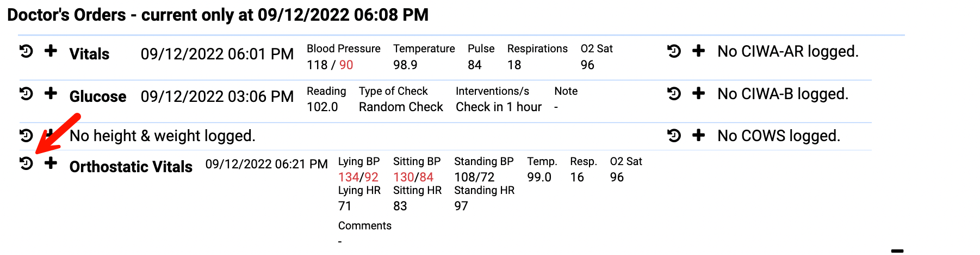Collapse section with the minus icon

pos(897,251)
